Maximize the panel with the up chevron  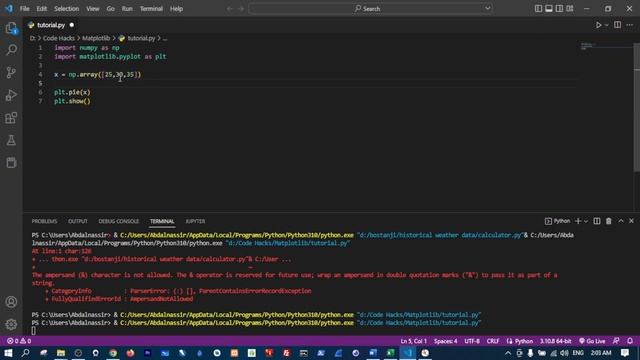[x=621, y=221]
